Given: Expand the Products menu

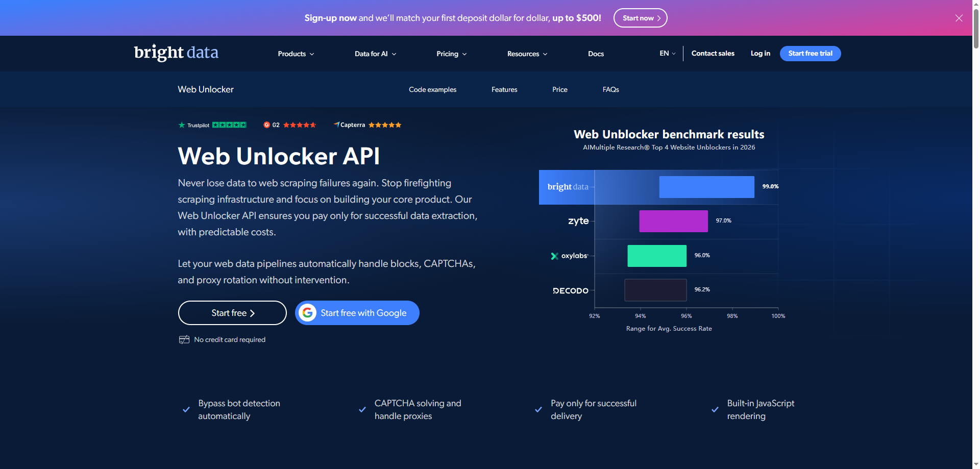Looking at the screenshot, I should pos(296,54).
